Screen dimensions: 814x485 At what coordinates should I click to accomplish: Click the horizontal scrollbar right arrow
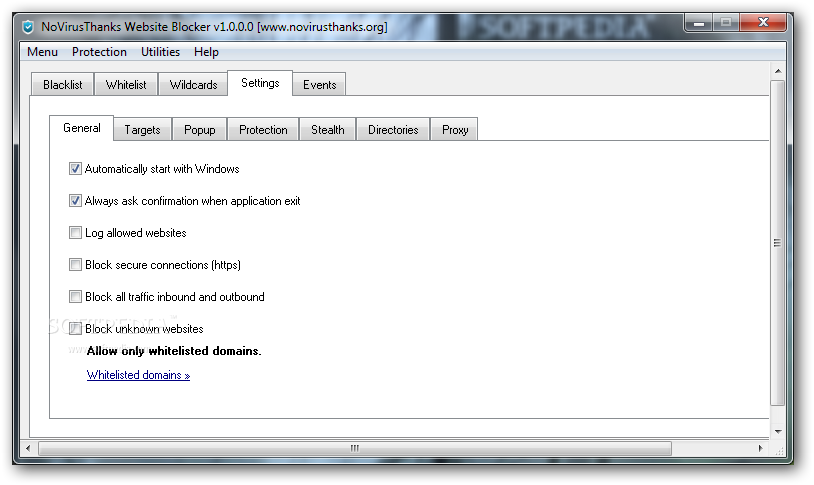click(761, 448)
